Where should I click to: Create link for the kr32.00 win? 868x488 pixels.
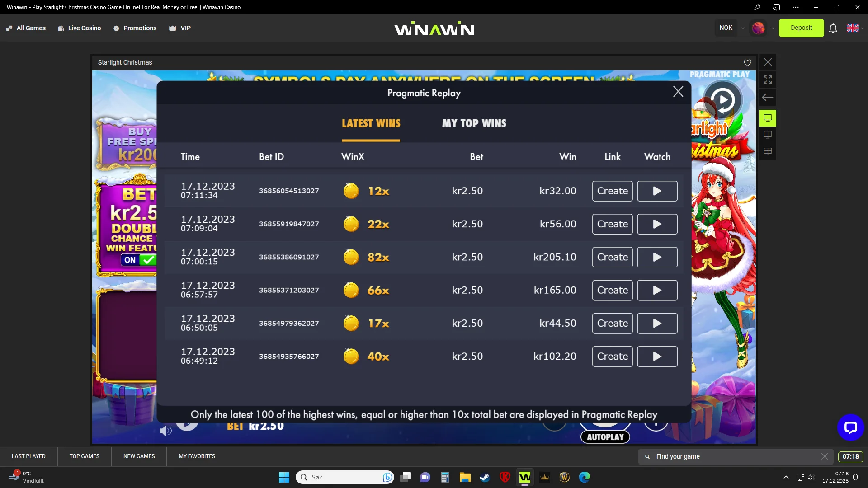pyautogui.click(x=613, y=191)
